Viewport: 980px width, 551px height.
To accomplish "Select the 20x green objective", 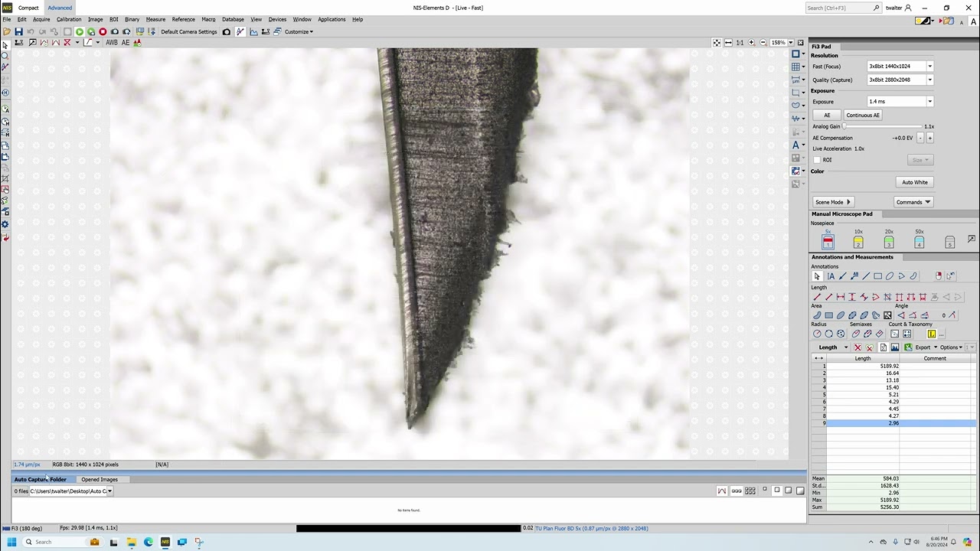I will 889,242.
